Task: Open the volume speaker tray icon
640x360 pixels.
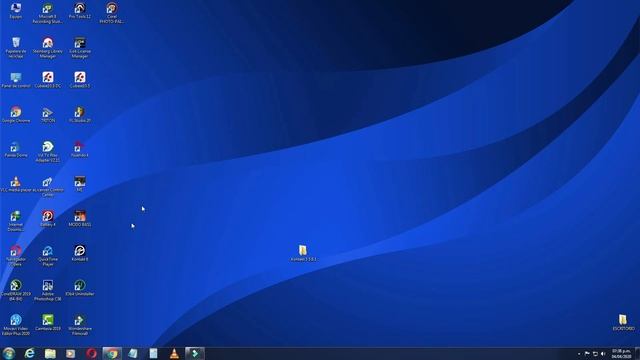Action: point(603,354)
